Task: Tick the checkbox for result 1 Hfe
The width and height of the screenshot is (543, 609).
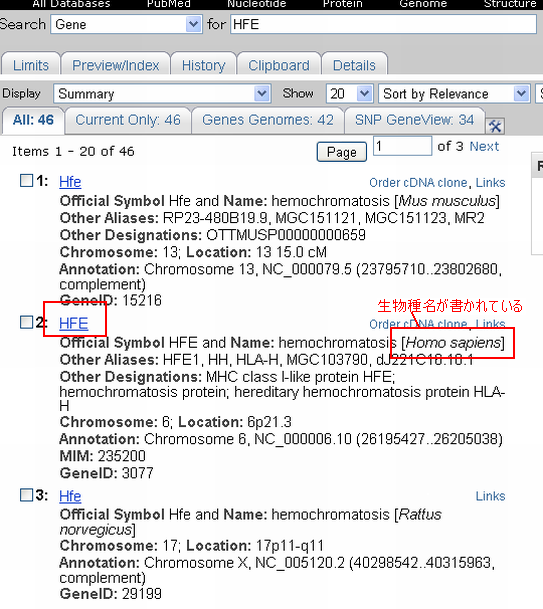Action: click(26, 180)
